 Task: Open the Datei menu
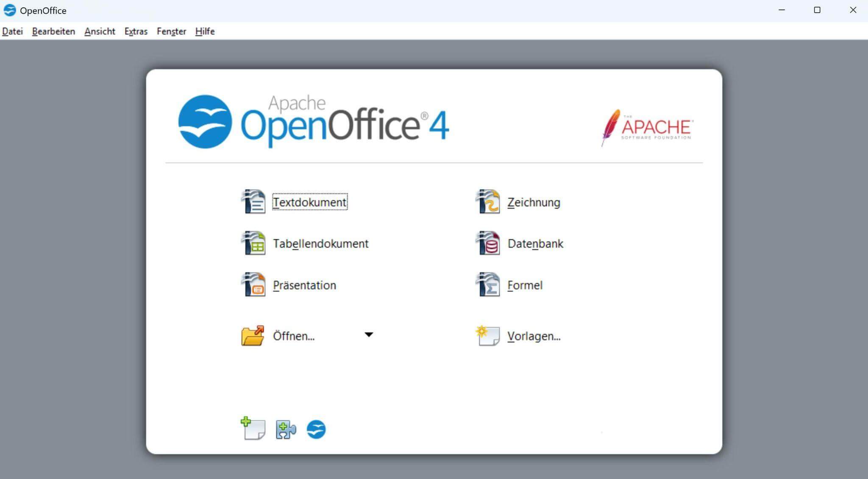coord(12,31)
